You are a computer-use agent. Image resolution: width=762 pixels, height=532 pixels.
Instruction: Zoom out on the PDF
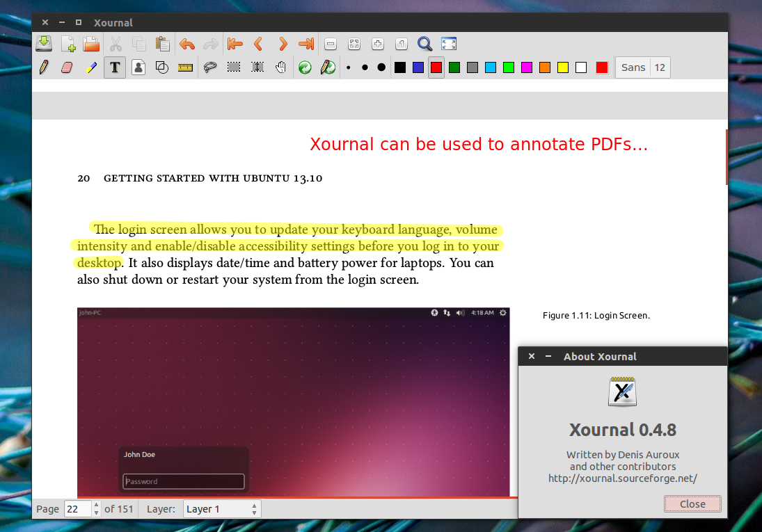click(330, 43)
